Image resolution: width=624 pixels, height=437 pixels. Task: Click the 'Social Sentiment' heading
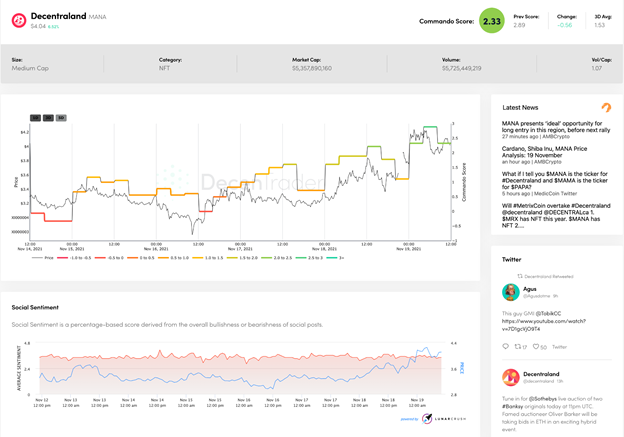pyautogui.click(x=35, y=307)
